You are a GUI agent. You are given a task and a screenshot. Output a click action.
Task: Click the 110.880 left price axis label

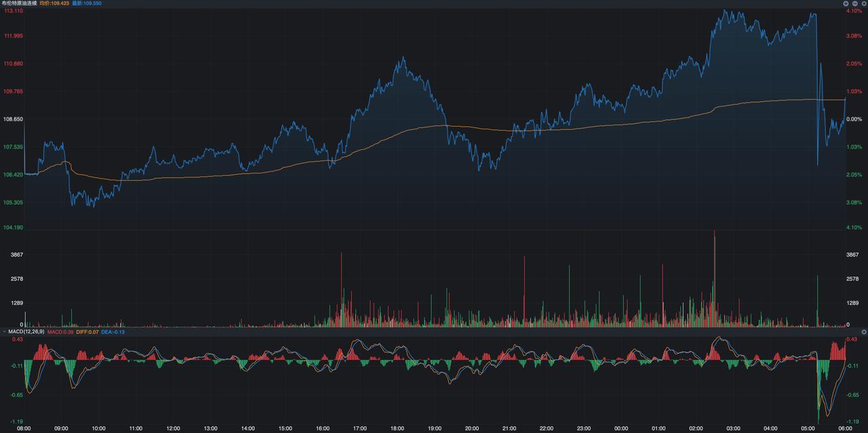click(x=14, y=64)
